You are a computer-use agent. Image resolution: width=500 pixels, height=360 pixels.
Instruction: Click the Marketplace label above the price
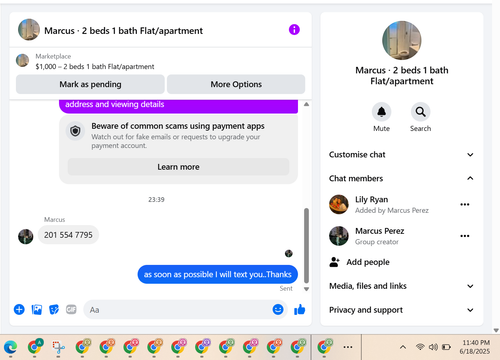53,56
